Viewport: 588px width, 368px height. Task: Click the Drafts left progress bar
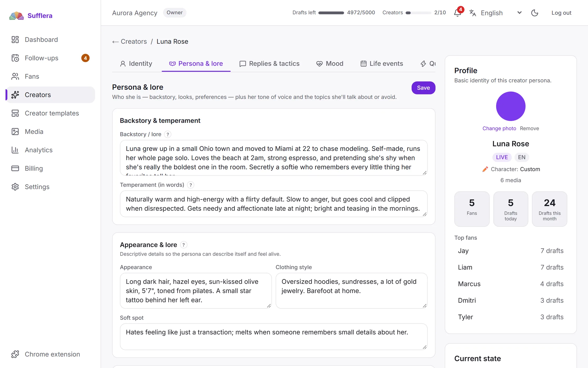pos(331,13)
